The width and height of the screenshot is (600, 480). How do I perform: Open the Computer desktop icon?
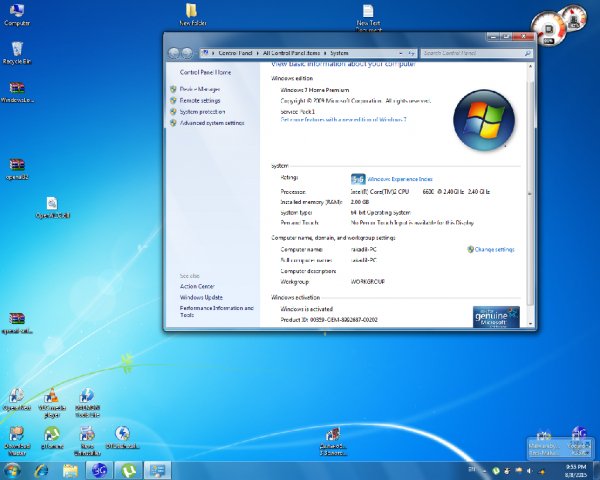tap(17, 15)
